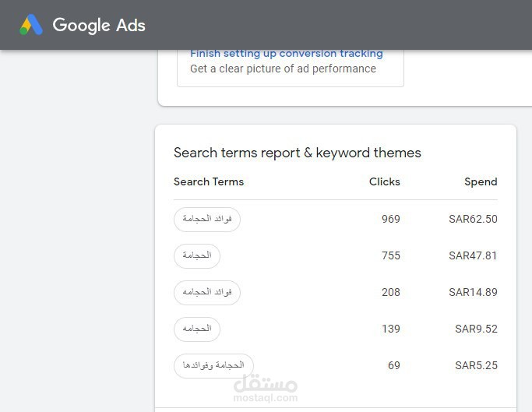Click the 'Get a clear picture' description text
This screenshot has height=412, width=532.
[283, 69]
